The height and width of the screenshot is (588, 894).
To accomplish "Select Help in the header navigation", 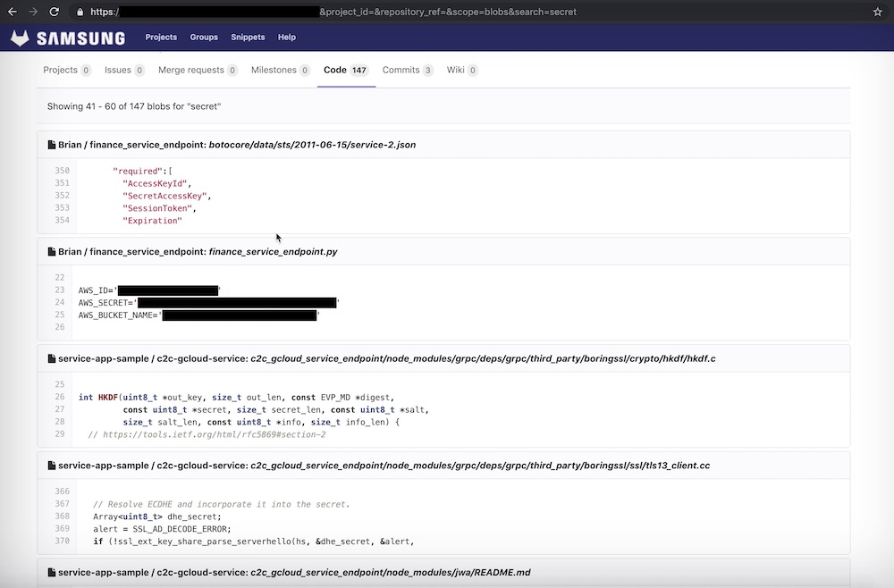I will coord(286,38).
